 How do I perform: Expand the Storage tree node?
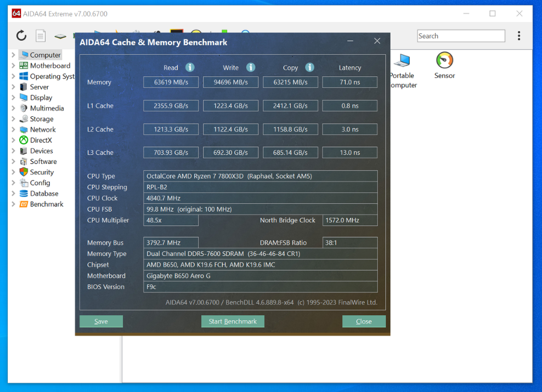[x=13, y=119]
